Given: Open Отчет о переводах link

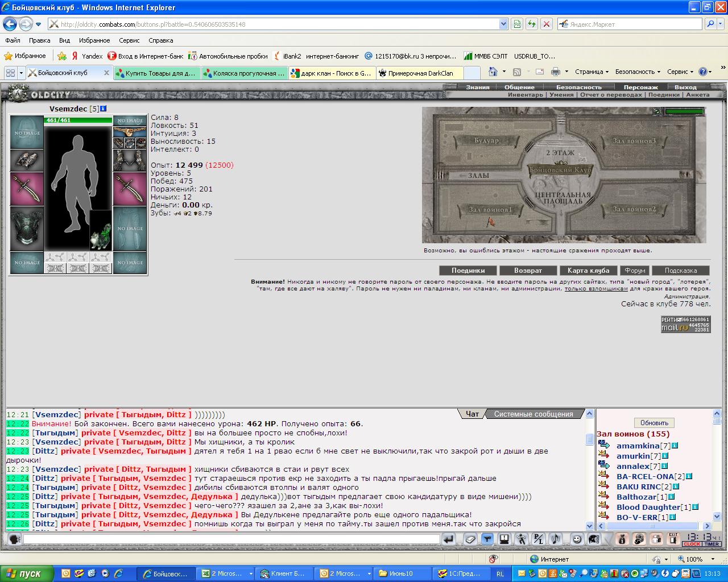Looking at the screenshot, I should click(611, 95).
